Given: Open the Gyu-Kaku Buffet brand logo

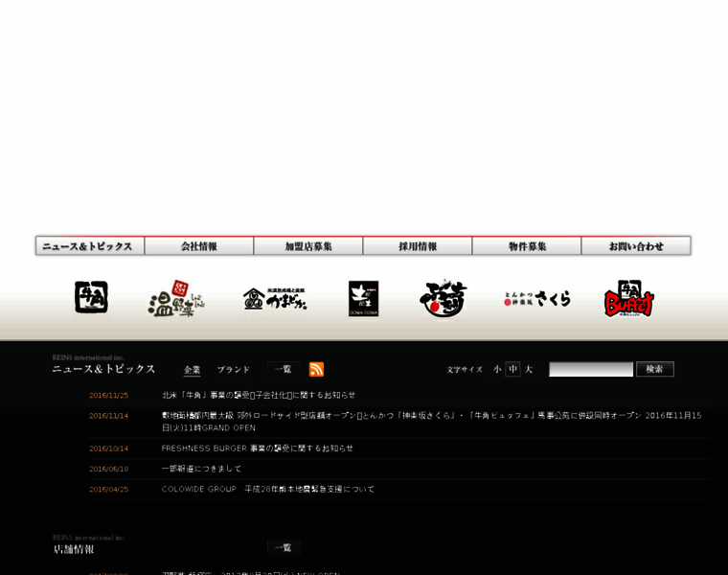Looking at the screenshot, I should (628, 299).
